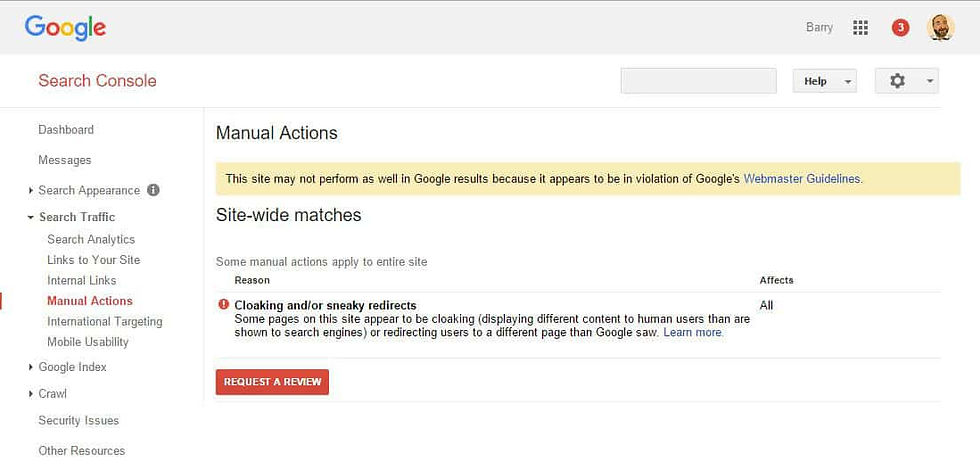Screen dimensions: 980x470
Task: Click the Google logo
Action: pos(66,28)
